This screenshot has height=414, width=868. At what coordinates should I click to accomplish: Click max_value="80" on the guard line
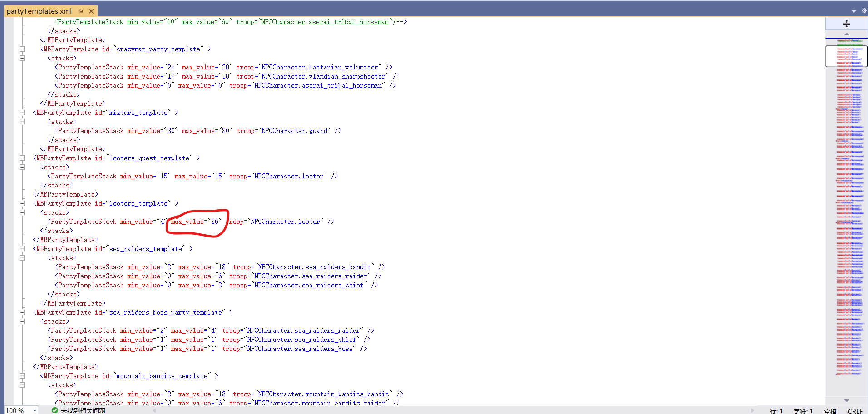[207, 131]
